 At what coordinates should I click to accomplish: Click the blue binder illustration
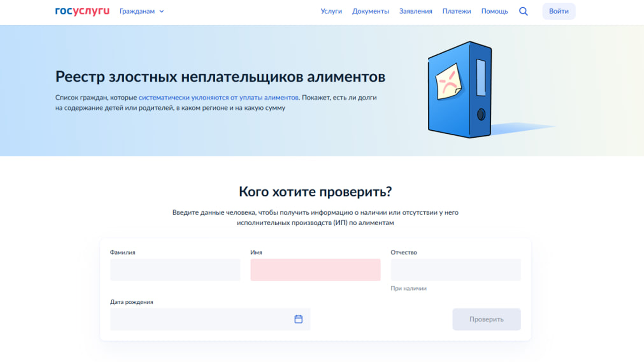point(460,89)
